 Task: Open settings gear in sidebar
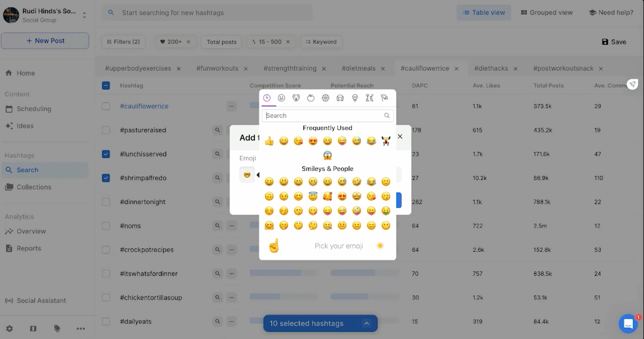tap(9, 329)
